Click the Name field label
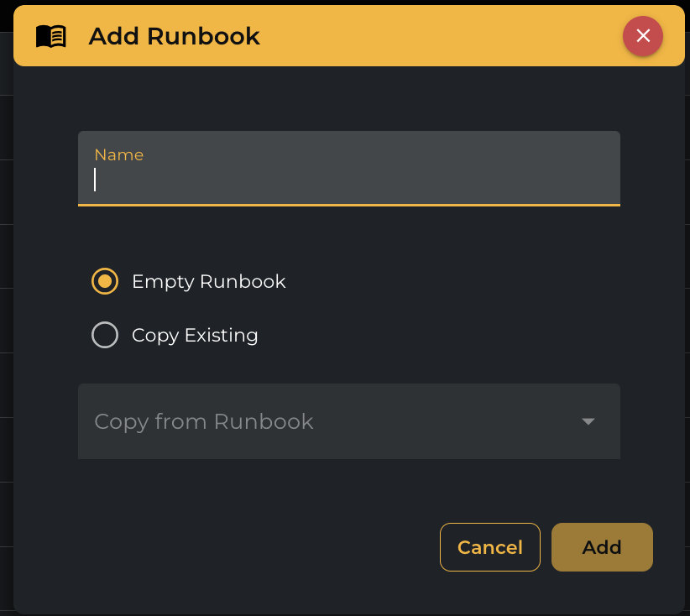The image size is (690, 616). (118, 154)
